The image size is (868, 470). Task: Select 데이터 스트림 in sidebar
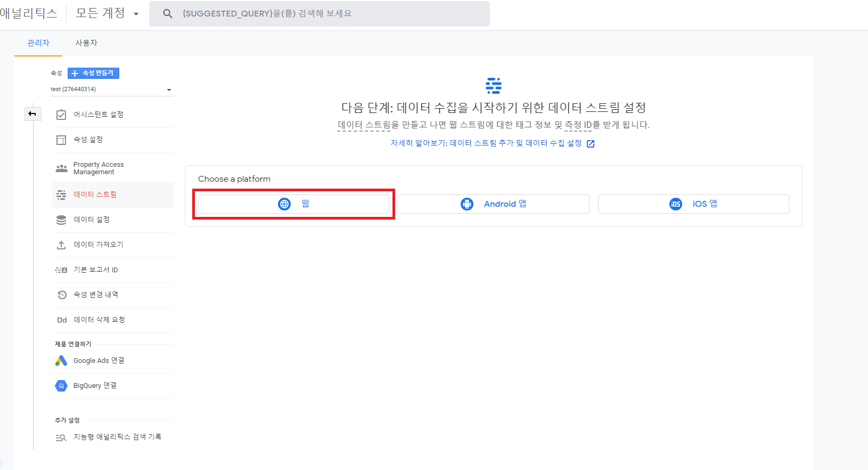[113, 195]
